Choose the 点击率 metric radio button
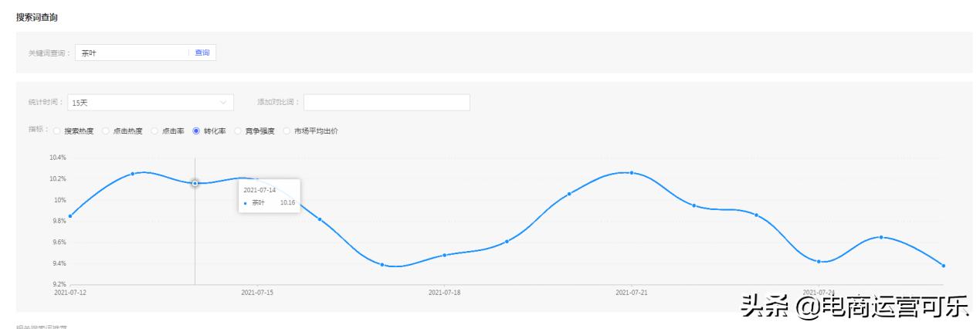The width and height of the screenshot is (980, 329). click(x=154, y=131)
